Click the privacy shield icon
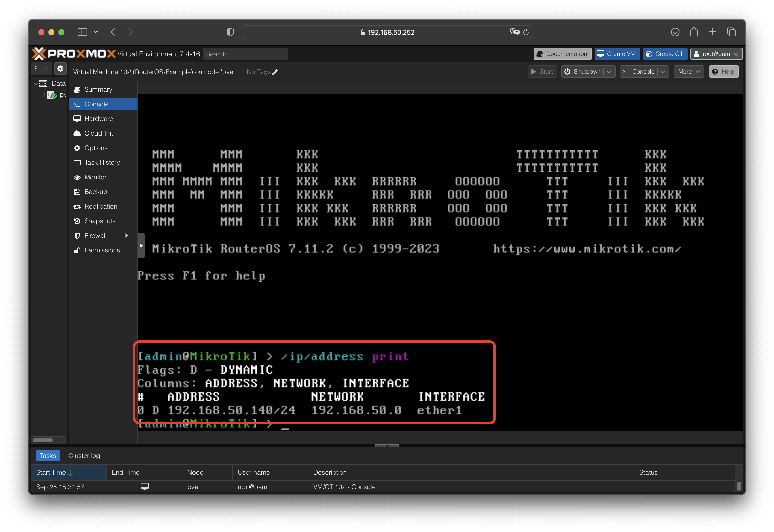The width and height of the screenshot is (774, 532). point(230,32)
